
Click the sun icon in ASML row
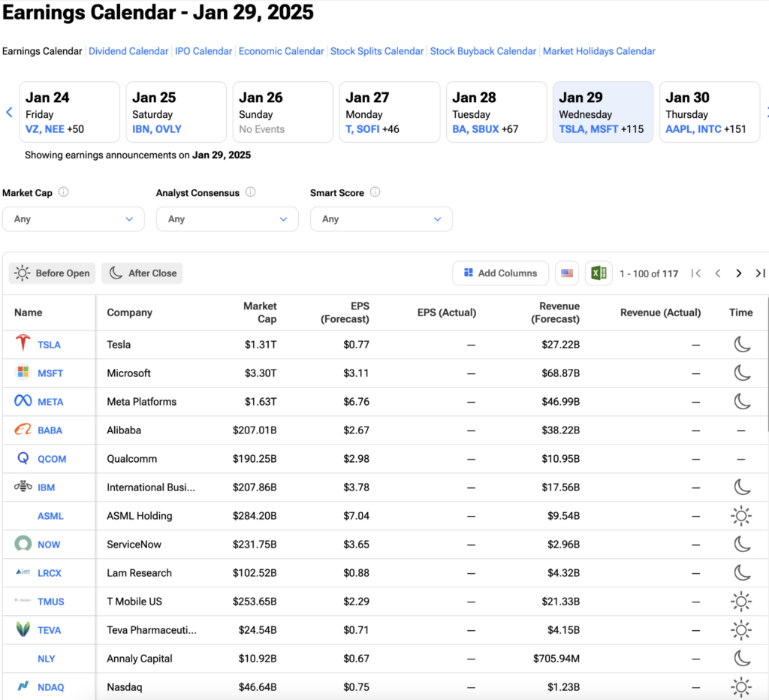(741, 516)
